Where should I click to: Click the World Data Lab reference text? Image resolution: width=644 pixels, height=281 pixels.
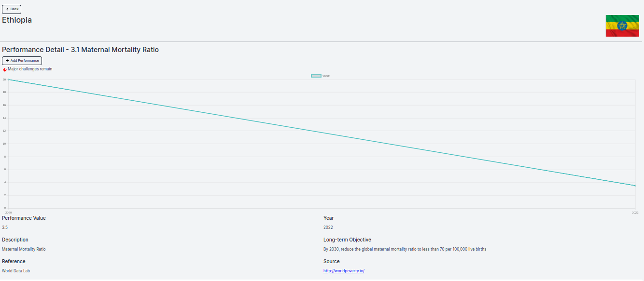pos(16,271)
